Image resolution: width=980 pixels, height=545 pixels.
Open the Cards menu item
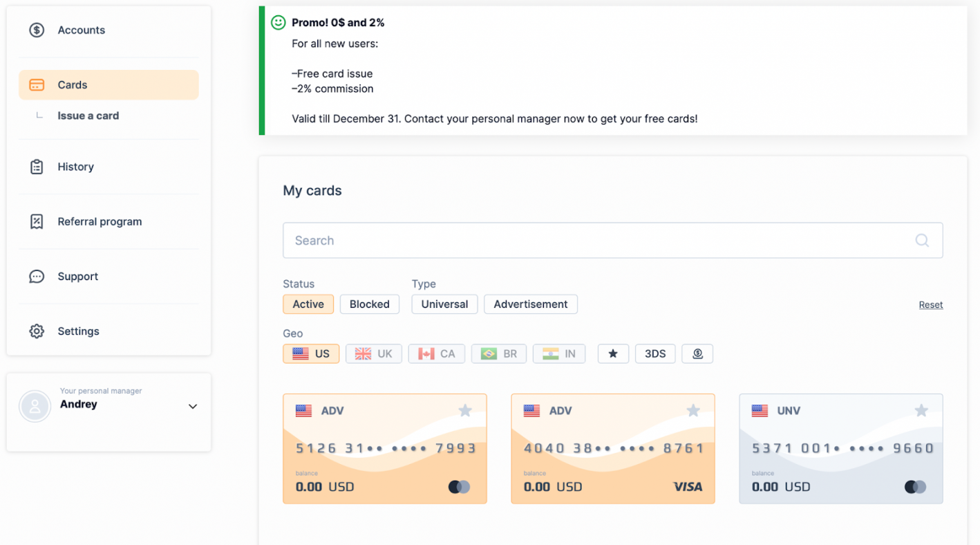[x=109, y=85]
